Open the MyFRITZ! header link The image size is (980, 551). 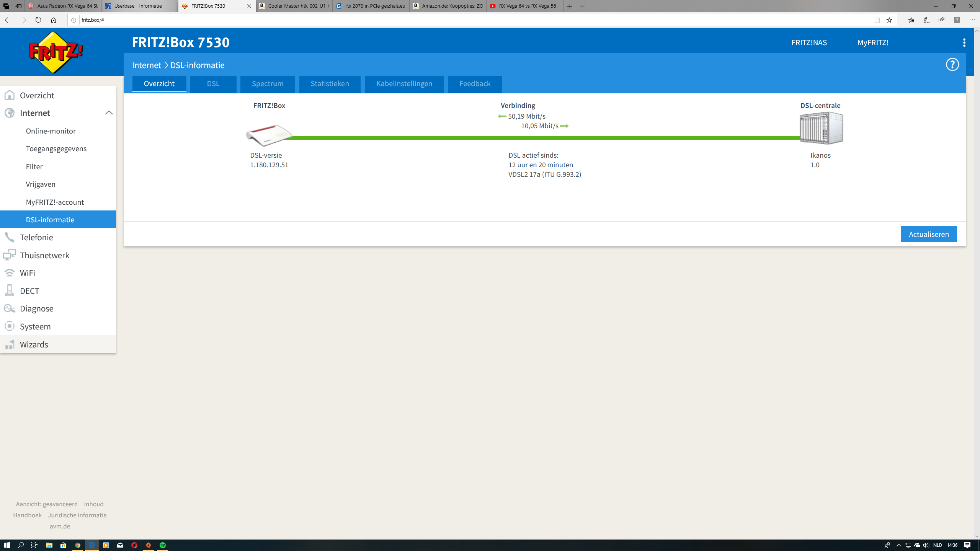coord(873,42)
